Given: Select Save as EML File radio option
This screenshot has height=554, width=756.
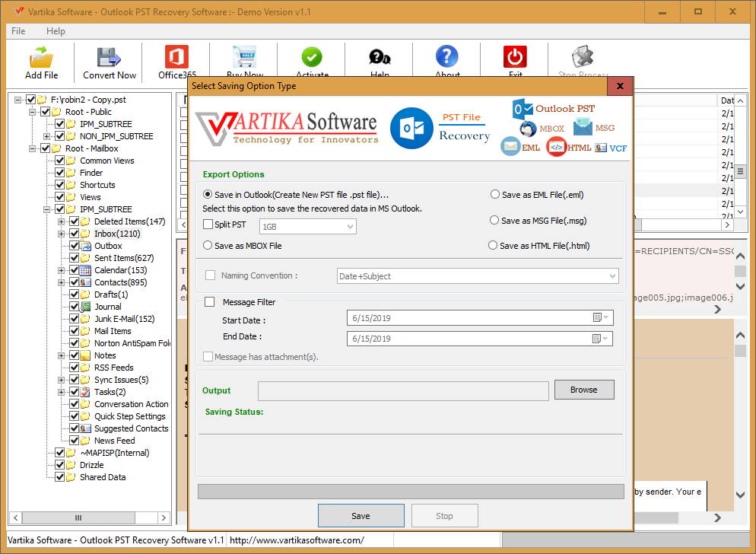Looking at the screenshot, I should (494, 195).
